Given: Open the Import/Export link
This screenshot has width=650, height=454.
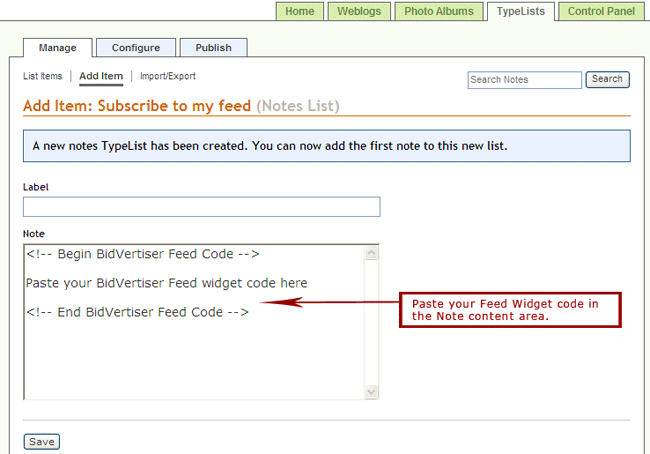Looking at the screenshot, I should [167, 76].
